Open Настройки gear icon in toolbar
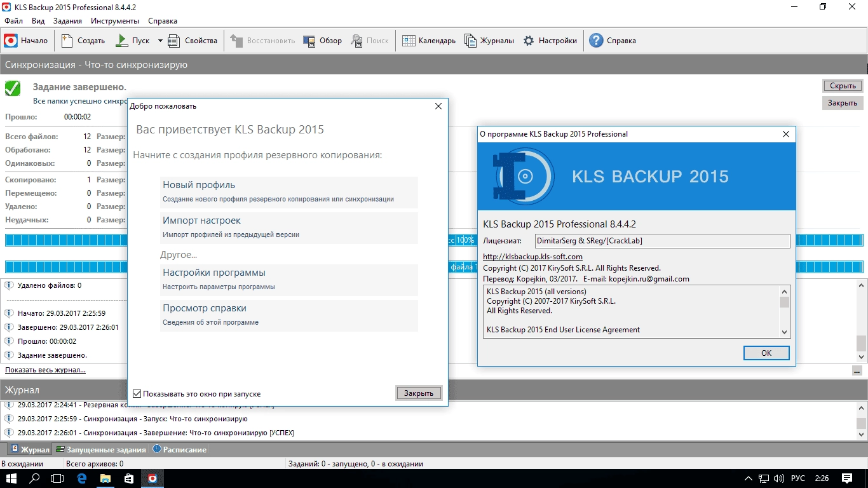The height and width of the screenshot is (488, 868). tap(529, 41)
